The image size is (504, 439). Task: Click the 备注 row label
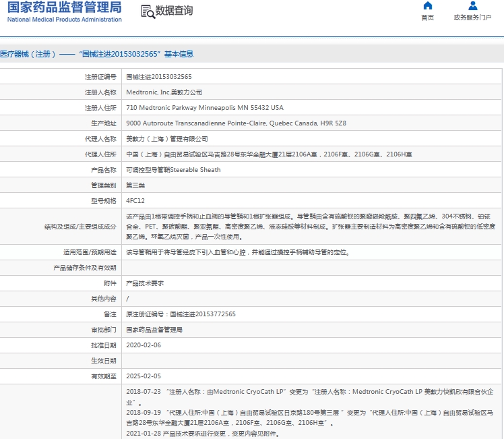110,314
